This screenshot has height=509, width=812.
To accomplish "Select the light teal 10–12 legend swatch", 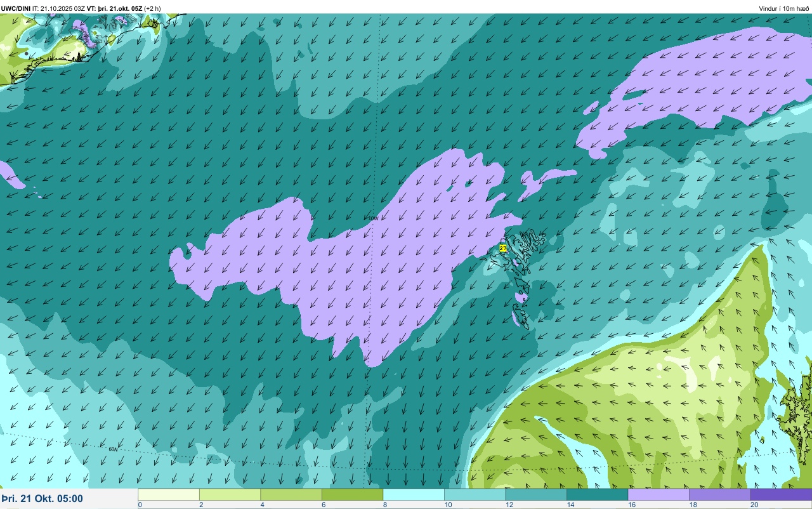I will tap(475, 494).
